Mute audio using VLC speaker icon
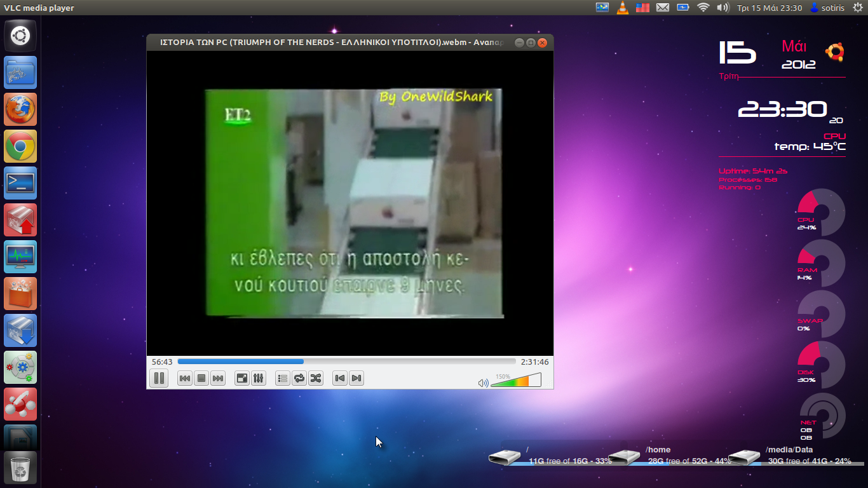 pyautogui.click(x=483, y=383)
